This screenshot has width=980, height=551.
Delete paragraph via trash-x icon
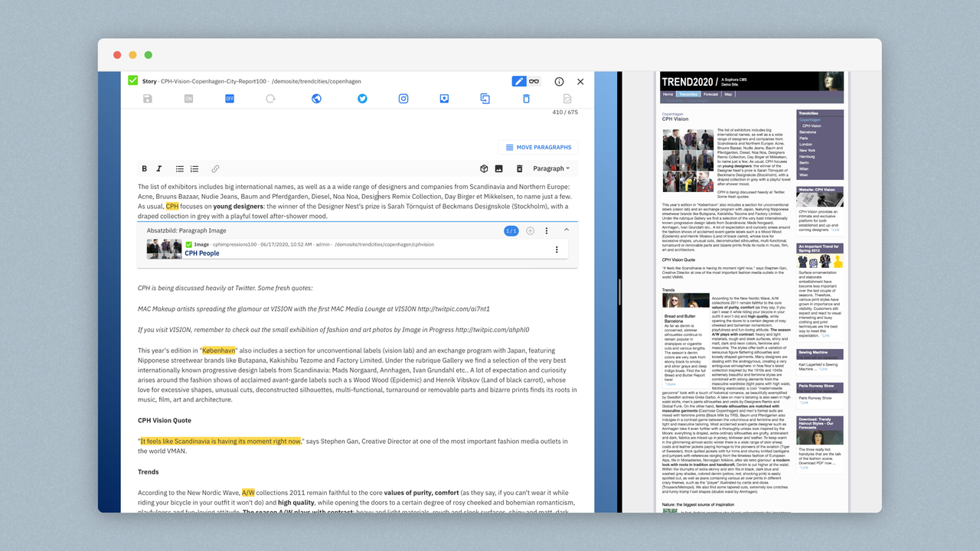tap(519, 168)
